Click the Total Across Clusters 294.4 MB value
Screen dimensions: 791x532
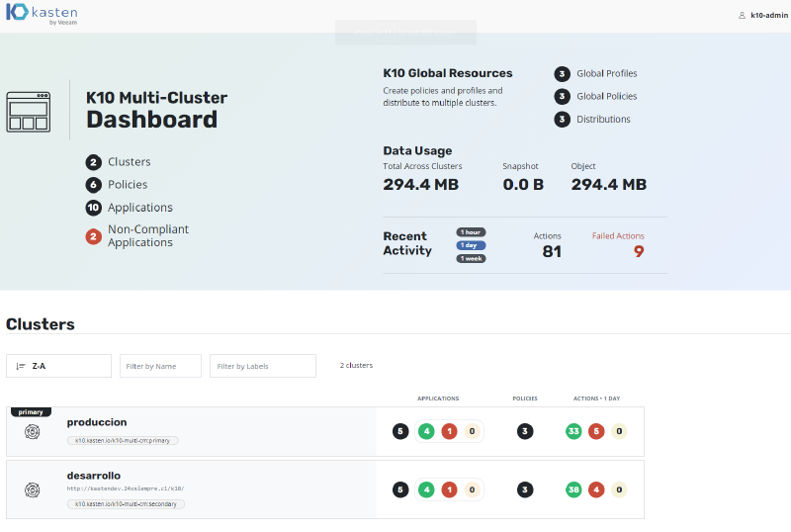coord(421,185)
